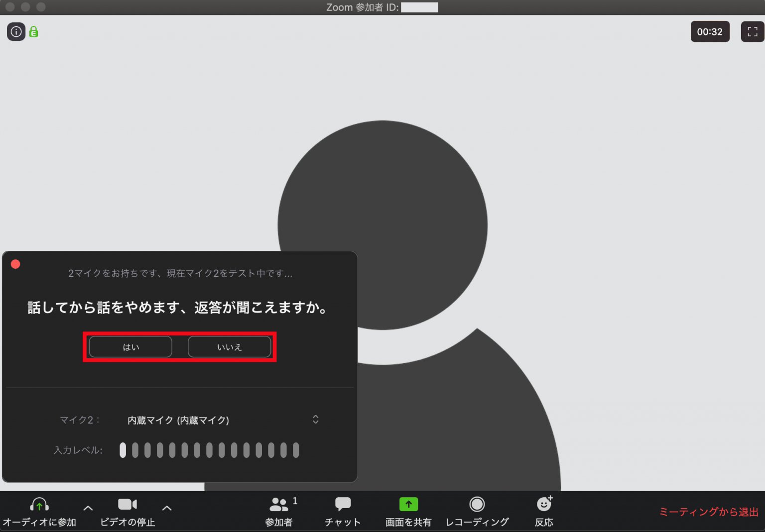This screenshot has width=765, height=532.
Task: Open the 反応 (Reactions) icon
Action: click(544, 505)
